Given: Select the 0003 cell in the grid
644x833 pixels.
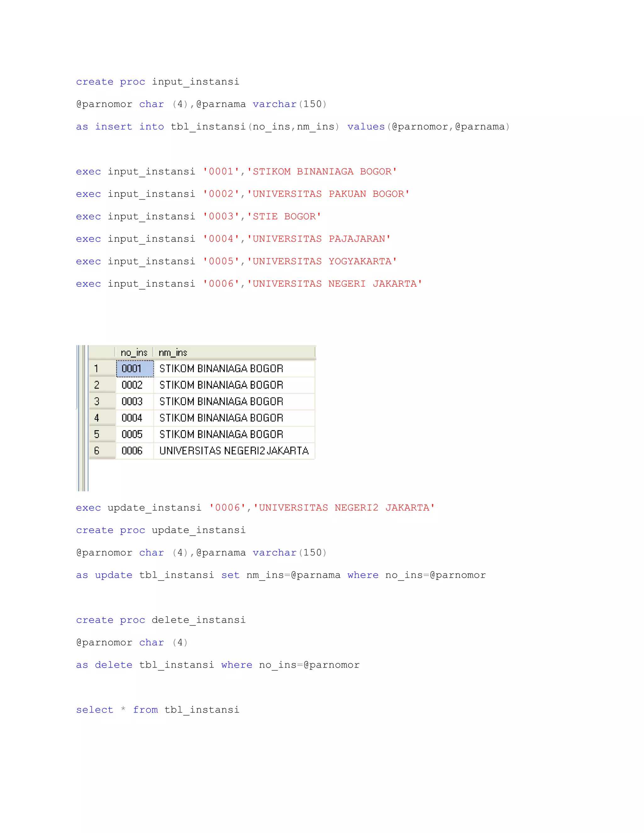Looking at the screenshot, I should [135, 402].
